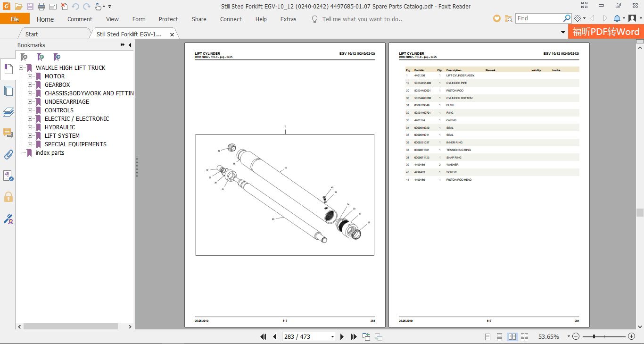644x344 pixels.
Task: Click the delete bookmark icon
Action: coord(25,57)
